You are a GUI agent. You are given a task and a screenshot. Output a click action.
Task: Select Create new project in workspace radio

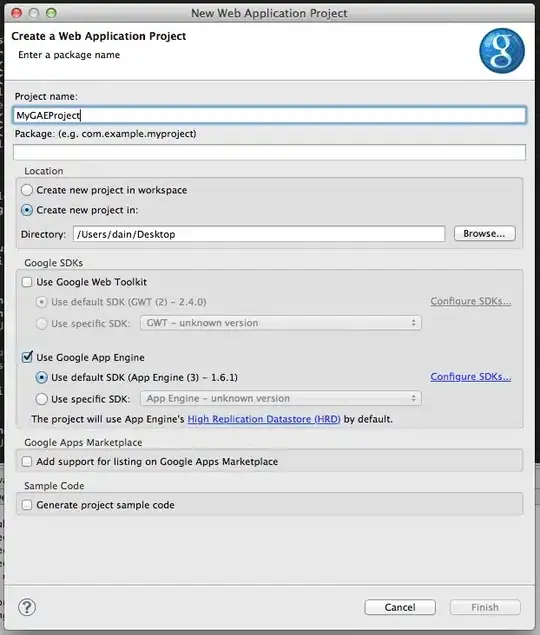[27, 190]
